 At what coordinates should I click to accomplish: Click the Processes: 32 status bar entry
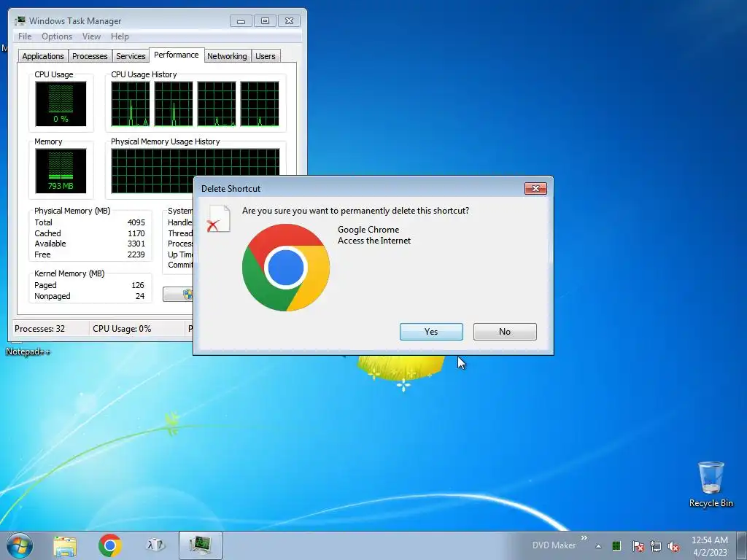(x=39, y=329)
